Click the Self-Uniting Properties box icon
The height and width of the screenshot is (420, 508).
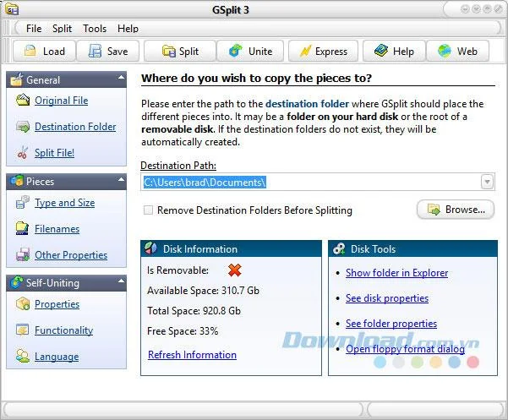point(23,303)
